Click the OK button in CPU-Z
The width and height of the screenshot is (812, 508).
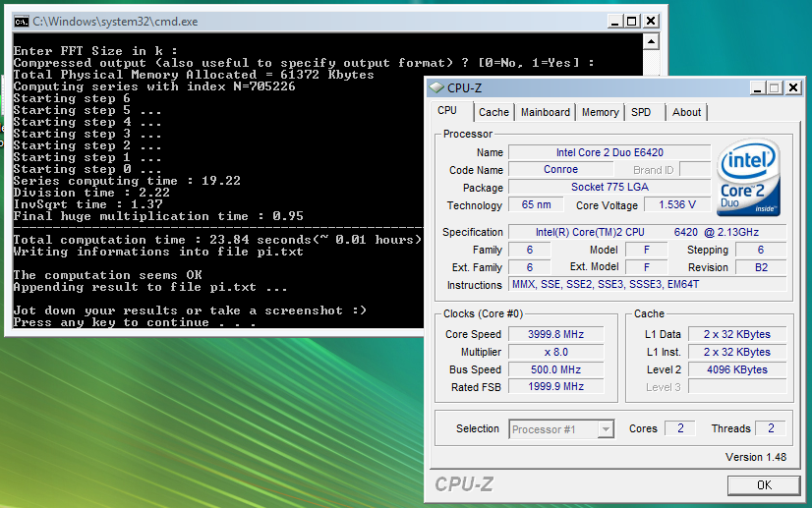coord(764,485)
